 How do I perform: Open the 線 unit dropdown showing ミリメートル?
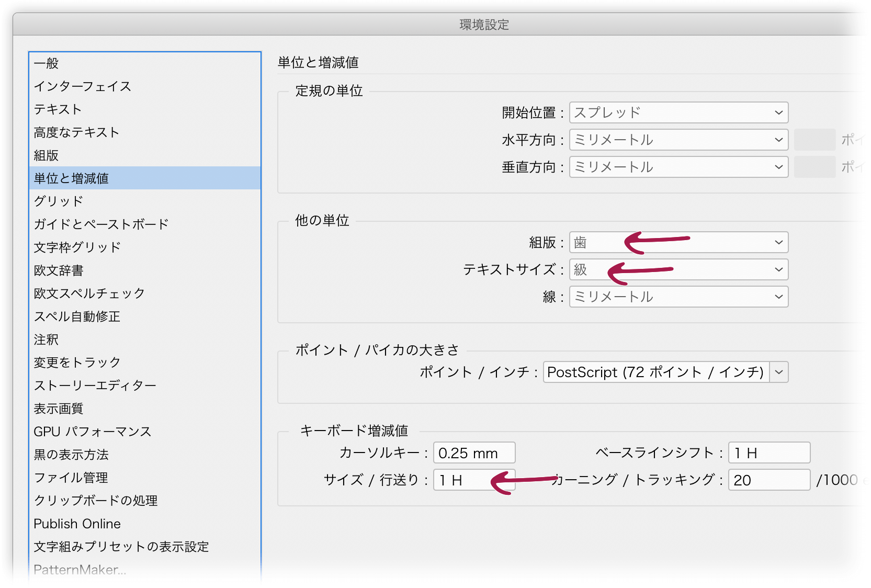coord(677,297)
